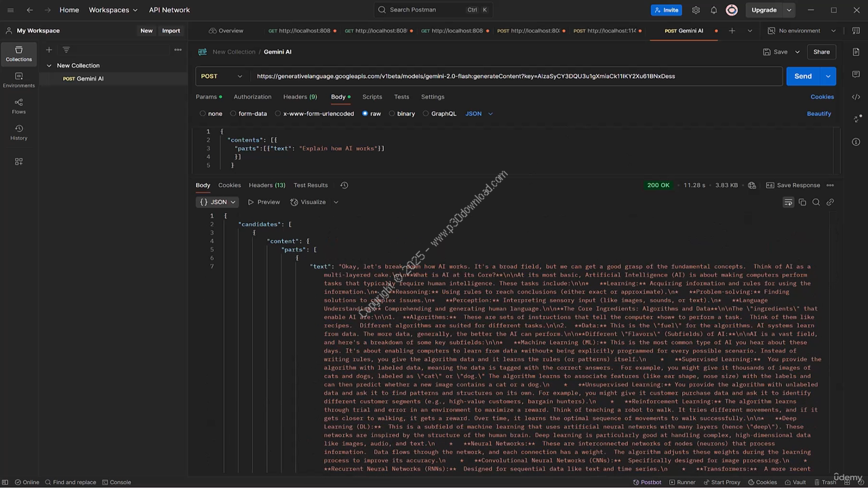Go back with the left arrow
Screen dimensions: 868x488
pos(29,10)
